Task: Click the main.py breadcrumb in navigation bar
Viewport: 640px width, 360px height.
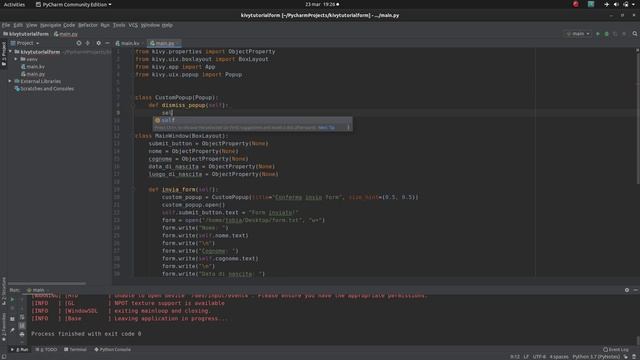Action: [x=66, y=34]
